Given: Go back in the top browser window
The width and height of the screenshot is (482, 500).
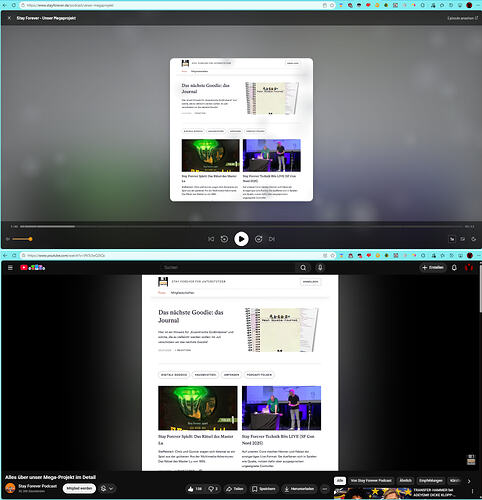Looking at the screenshot, I should point(5,5).
